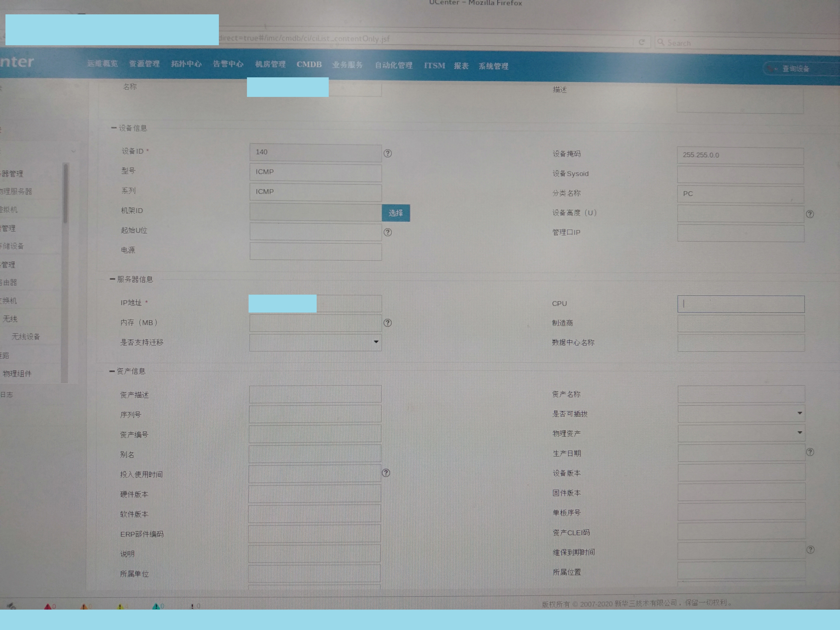Collapse the 资产信息 section

click(x=112, y=371)
